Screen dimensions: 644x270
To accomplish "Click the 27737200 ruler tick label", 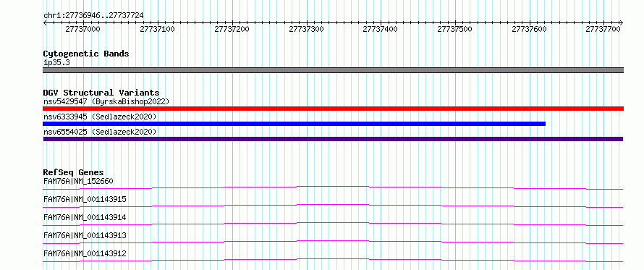I will coord(232,29).
